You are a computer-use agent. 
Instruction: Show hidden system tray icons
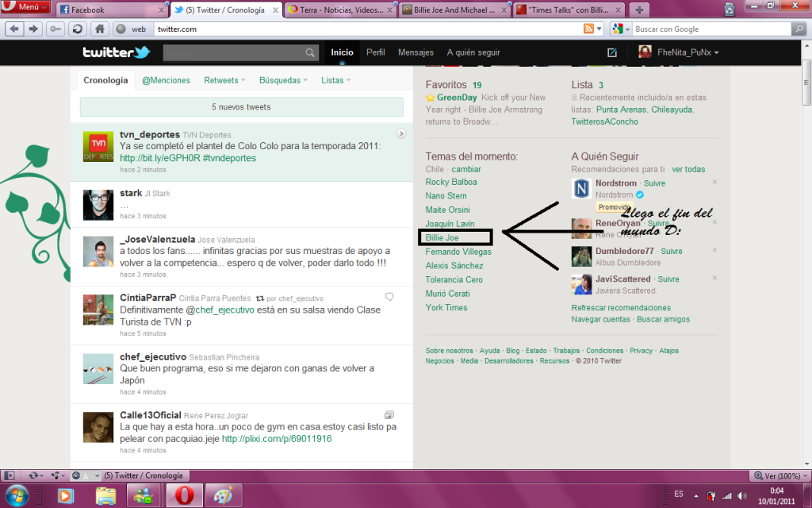[x=695, y=496]
